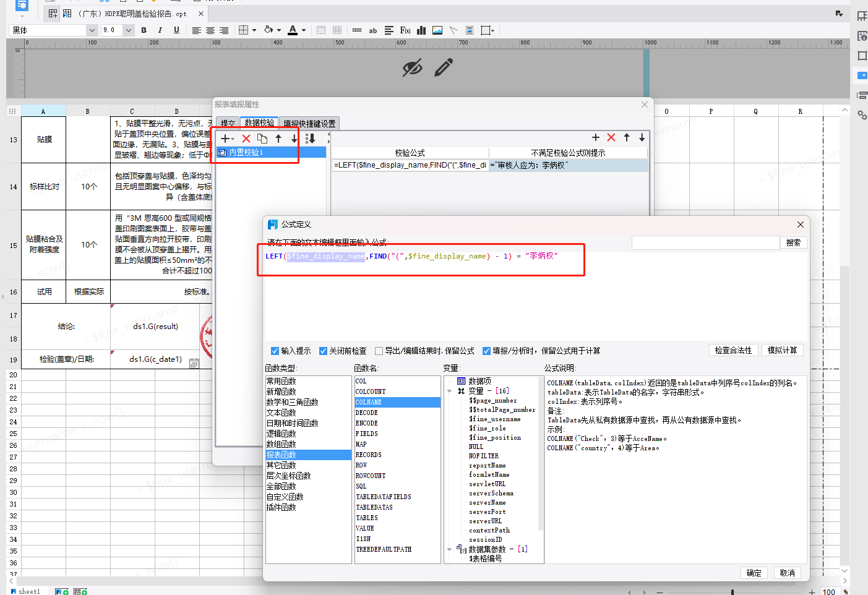Click the insert image toolbar icon
Image resolution: width=868 pixels, height=595 pixels.
pos(437,30)
